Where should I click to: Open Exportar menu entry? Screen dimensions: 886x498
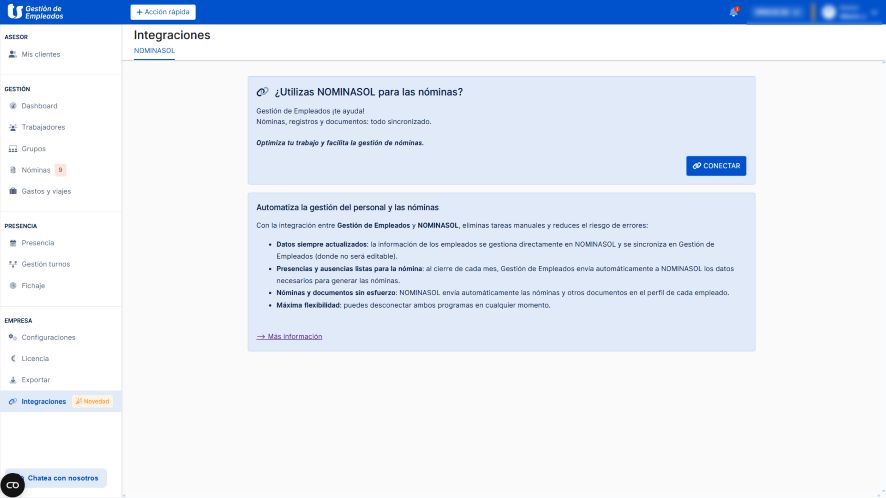[x=36, y=380]
